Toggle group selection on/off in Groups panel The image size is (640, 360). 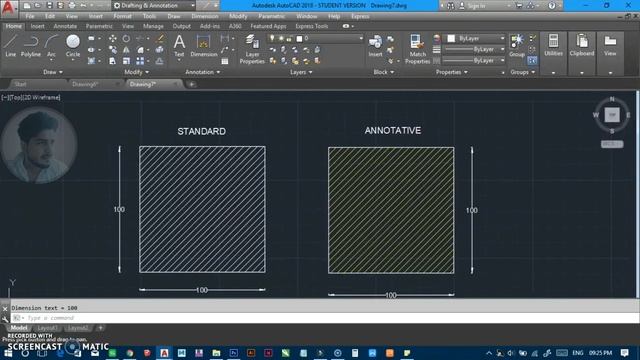[x=532, y=60]
